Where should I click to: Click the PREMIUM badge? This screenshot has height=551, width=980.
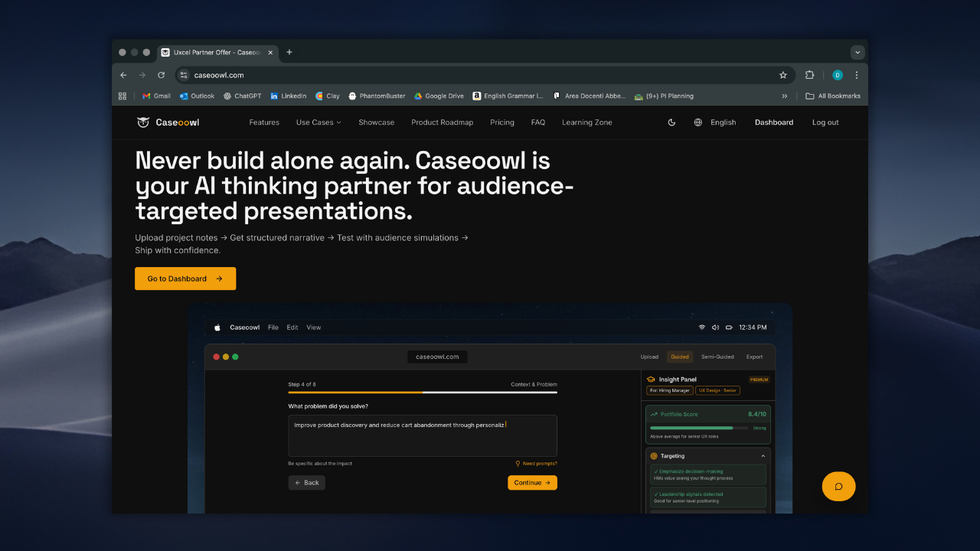[759, 380]
